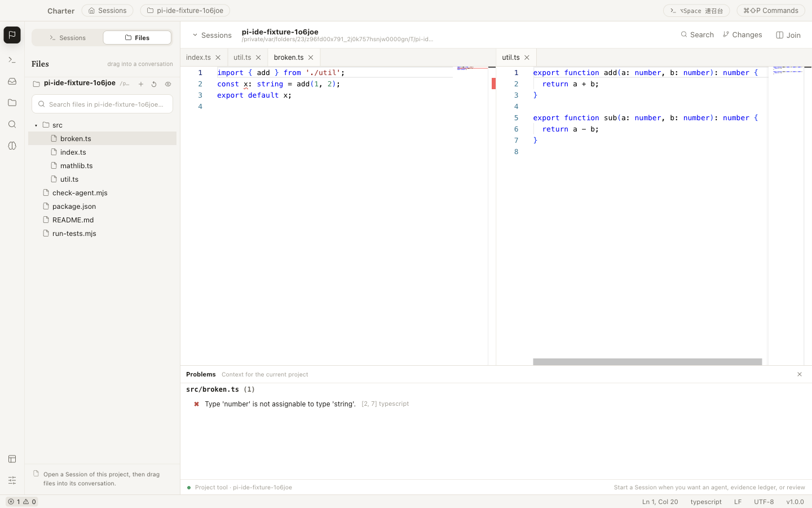The image size is (812, 508).
Task: Open check-agent.mjs in the file tree
Action: click(x=102, y=192)
